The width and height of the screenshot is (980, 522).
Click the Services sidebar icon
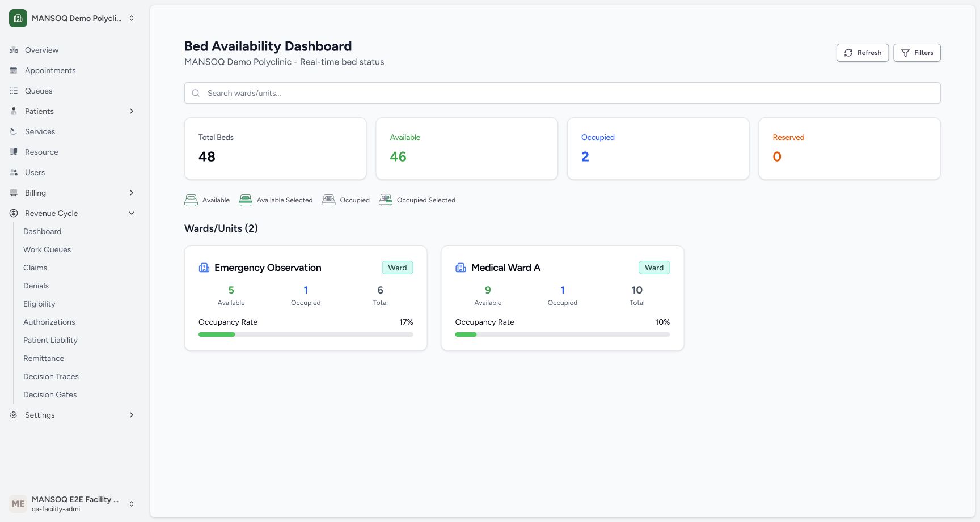coord(14,131)
